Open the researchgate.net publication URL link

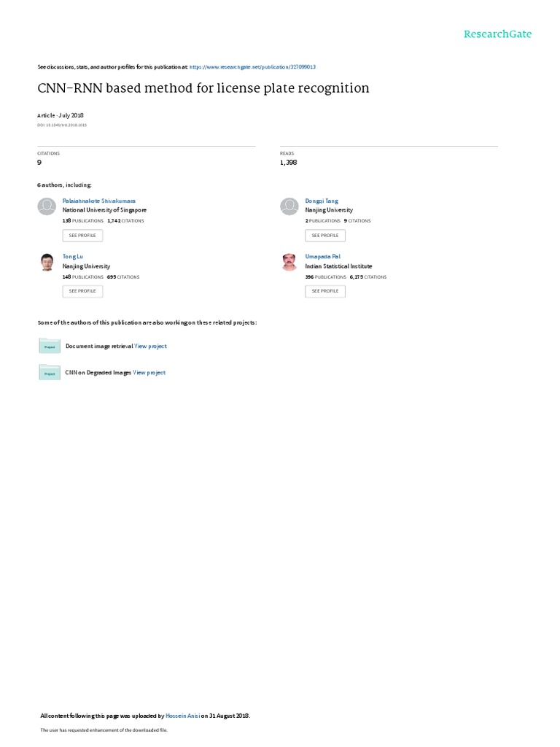[252, 67]
